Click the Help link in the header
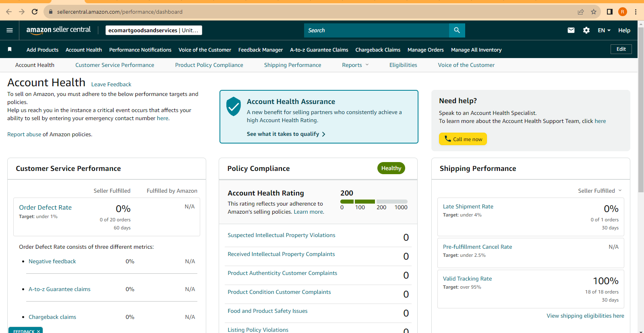The height and width of the screenshot is (333, 644). 624,30
